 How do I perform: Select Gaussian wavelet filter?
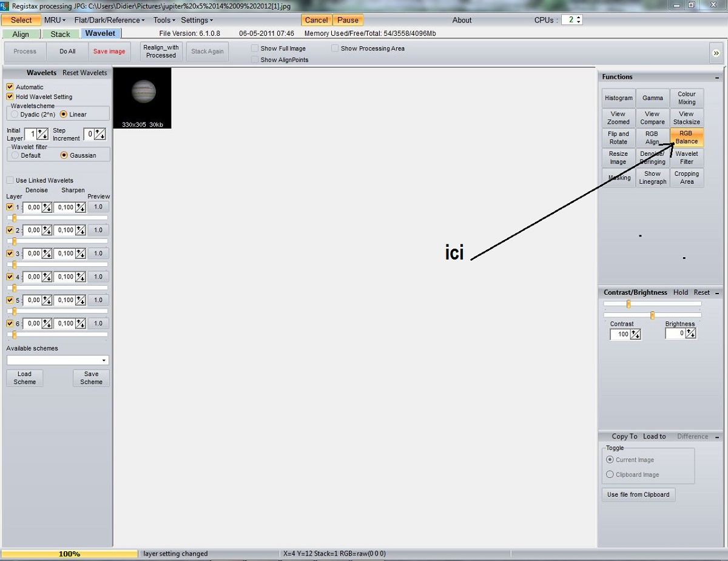pyautogui.click(x=64, y=155)
